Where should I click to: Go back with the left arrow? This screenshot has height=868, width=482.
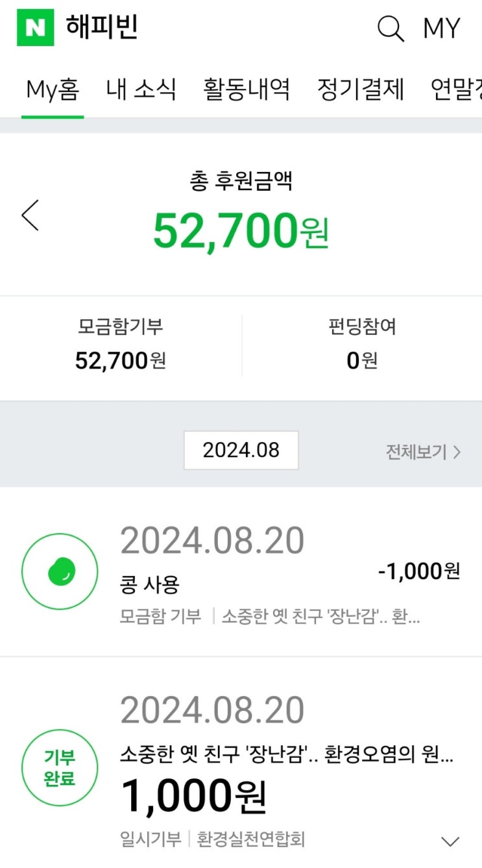pos(30,216)
